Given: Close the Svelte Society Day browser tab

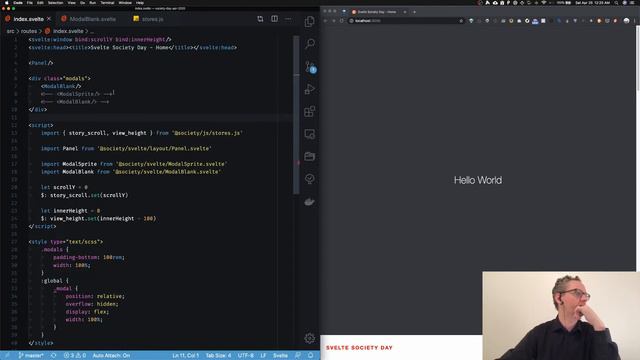Looking at the screenshot, I should coord(405,12).
